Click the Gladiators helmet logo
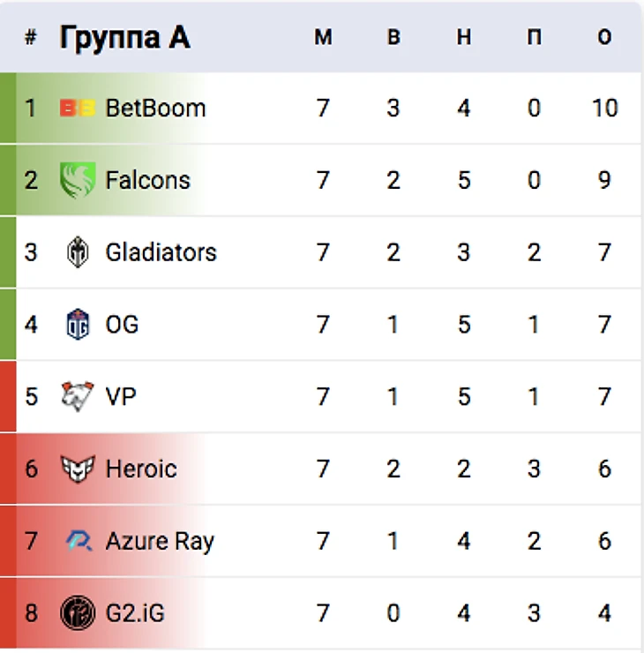Image resolution: width=644 pixels, height=653 pixels. click(x=78, y=253)
